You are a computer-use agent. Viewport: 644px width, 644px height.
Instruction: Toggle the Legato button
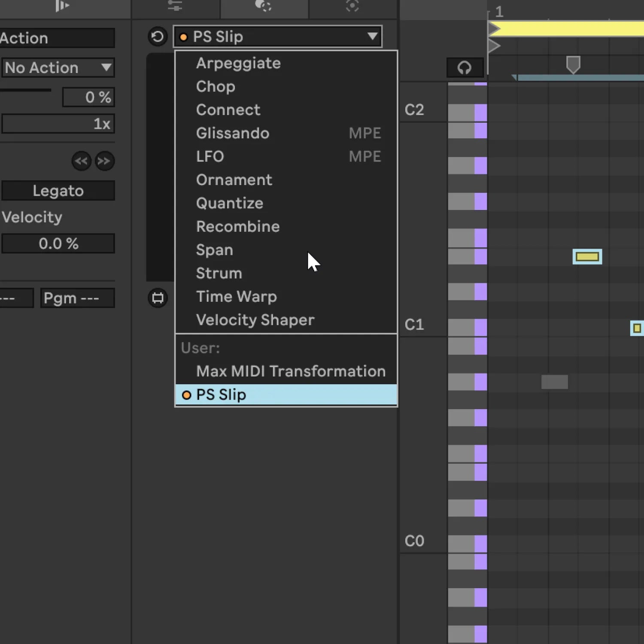(x=58, y=191)
